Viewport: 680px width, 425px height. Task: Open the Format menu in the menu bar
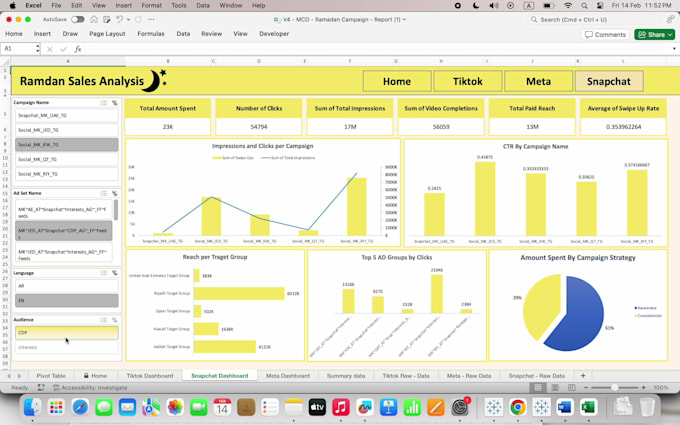click(x=151, y=6)
